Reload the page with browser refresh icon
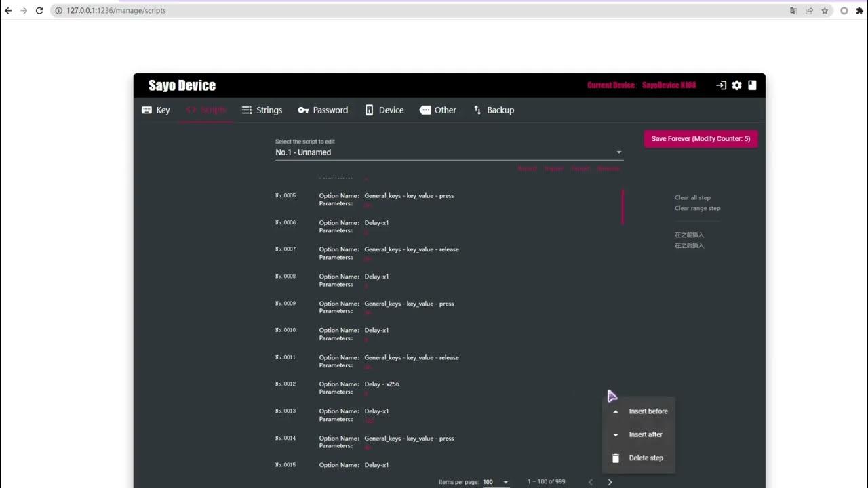Viewport: 868px width, 488px height. coord(39,11)
